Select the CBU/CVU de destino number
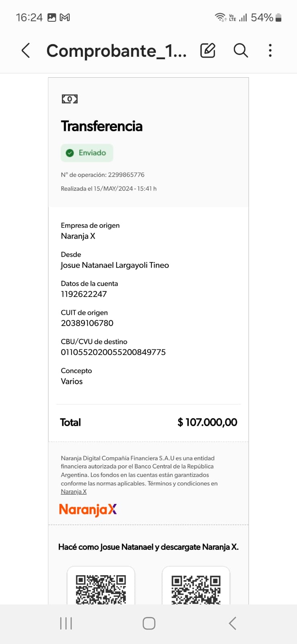 [x=113, y=352]
